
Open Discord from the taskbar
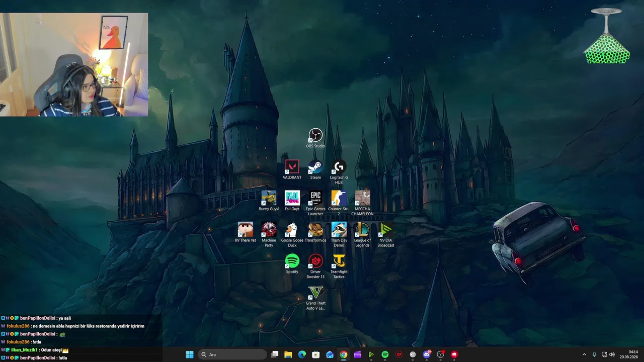tap(427, 354)
